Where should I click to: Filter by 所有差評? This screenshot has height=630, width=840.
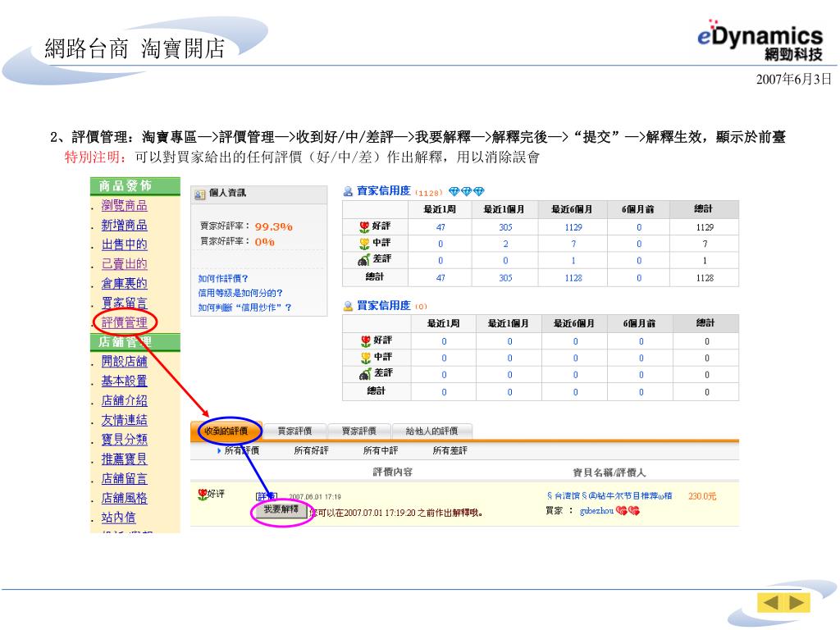click(x=450, y=450)
